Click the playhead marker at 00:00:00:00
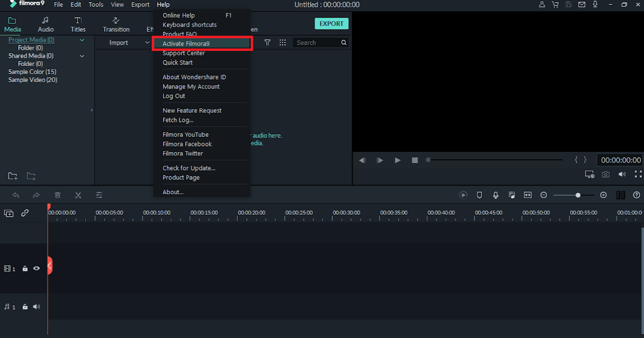 coord(49,207)
